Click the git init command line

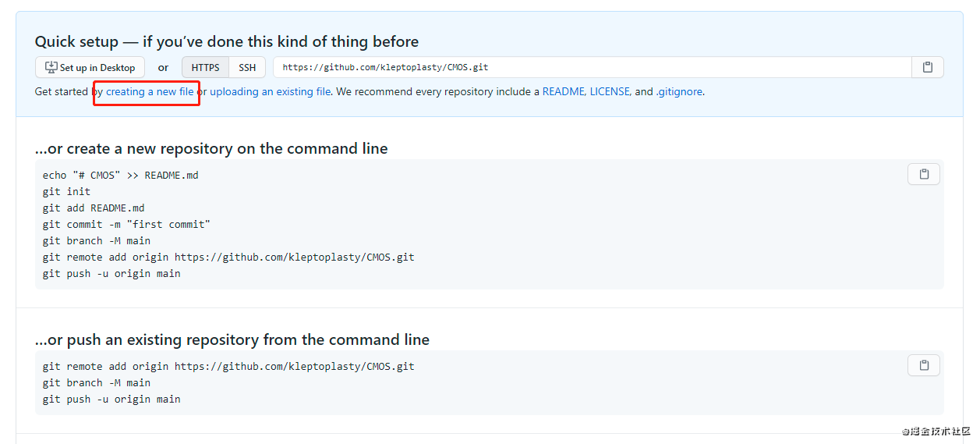pyautogui.click(x=66, y=192)
